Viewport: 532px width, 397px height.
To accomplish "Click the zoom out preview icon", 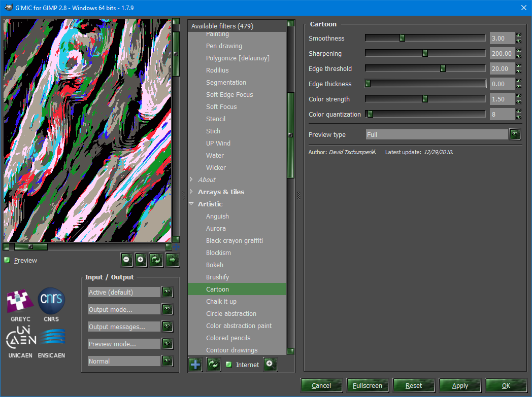I will (126, 260).
